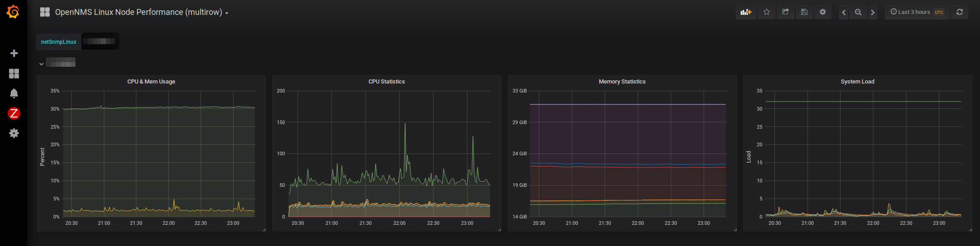Open the System Load panel title menu
Screen dimensions: 980x246
(x=857, y=82)
